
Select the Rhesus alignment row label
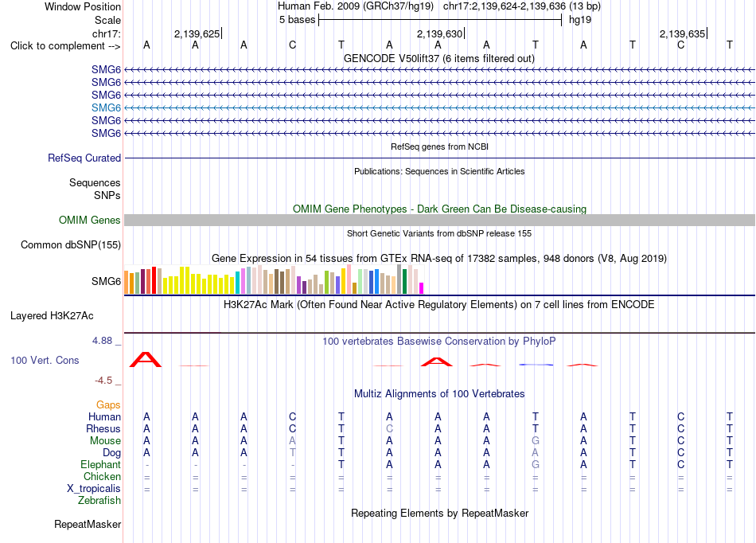pos(103,428)
